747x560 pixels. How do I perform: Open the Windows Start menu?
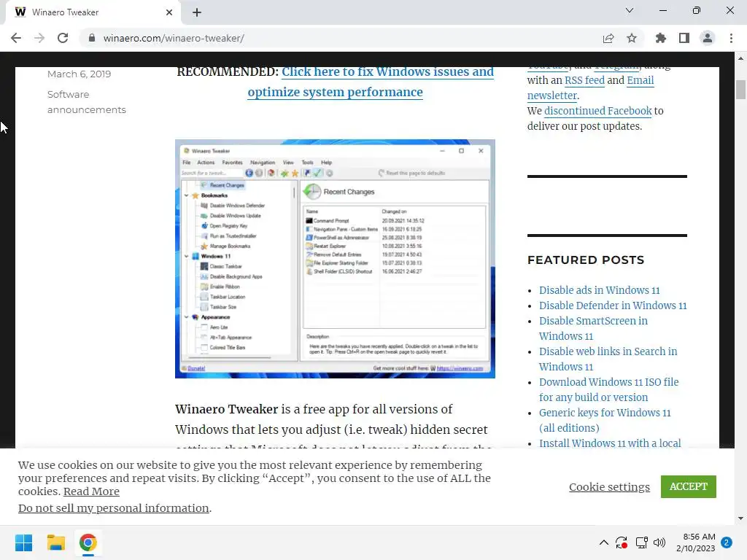(x=23, y=542)
